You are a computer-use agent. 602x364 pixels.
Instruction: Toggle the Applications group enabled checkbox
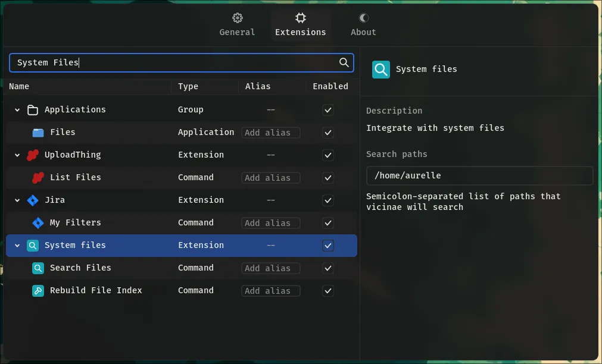(x=327, y=110)
